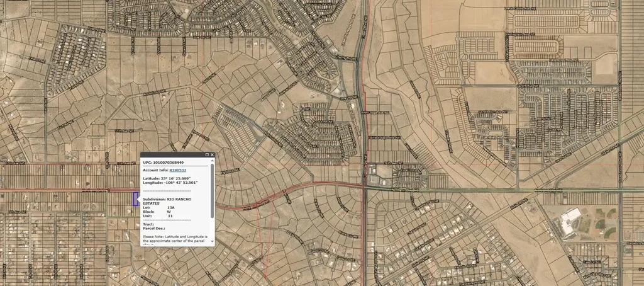644x286 pixels.
Task: Open the R190532 account info link
Action: pos(178,170)
